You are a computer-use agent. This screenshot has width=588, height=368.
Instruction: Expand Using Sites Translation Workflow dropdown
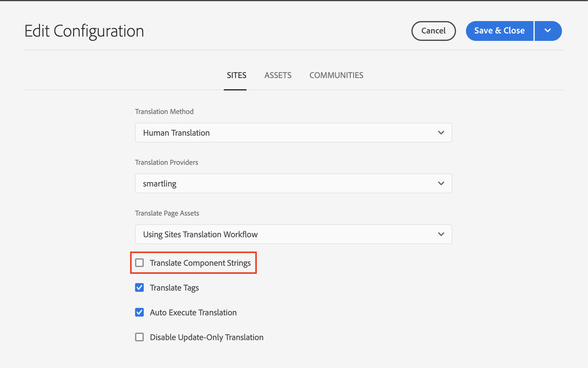pos(293,234)
